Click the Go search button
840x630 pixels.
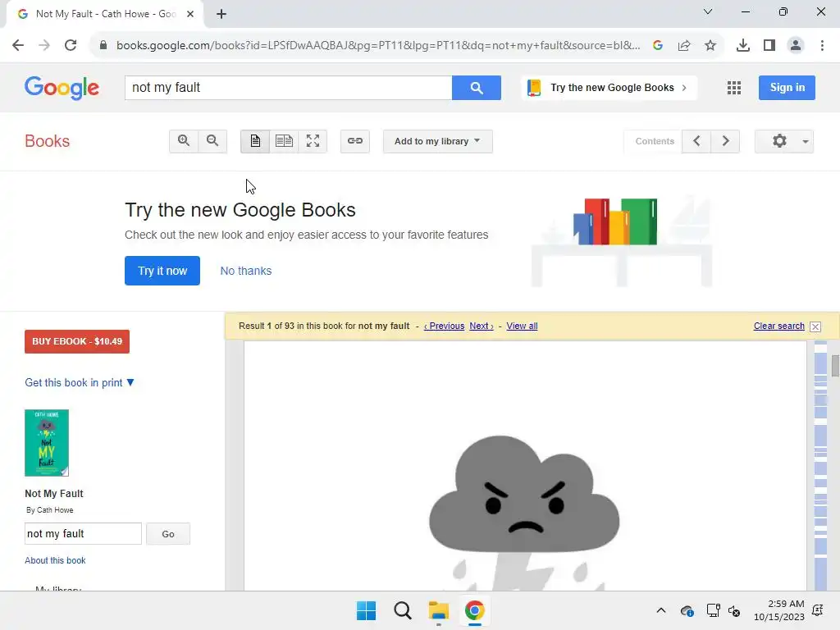168,534
